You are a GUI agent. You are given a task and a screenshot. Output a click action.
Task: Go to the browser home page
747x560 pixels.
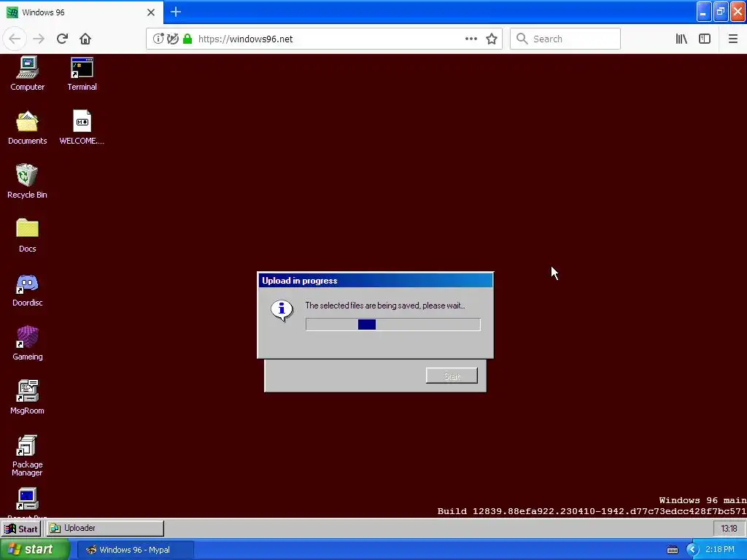tap(85, 39)
